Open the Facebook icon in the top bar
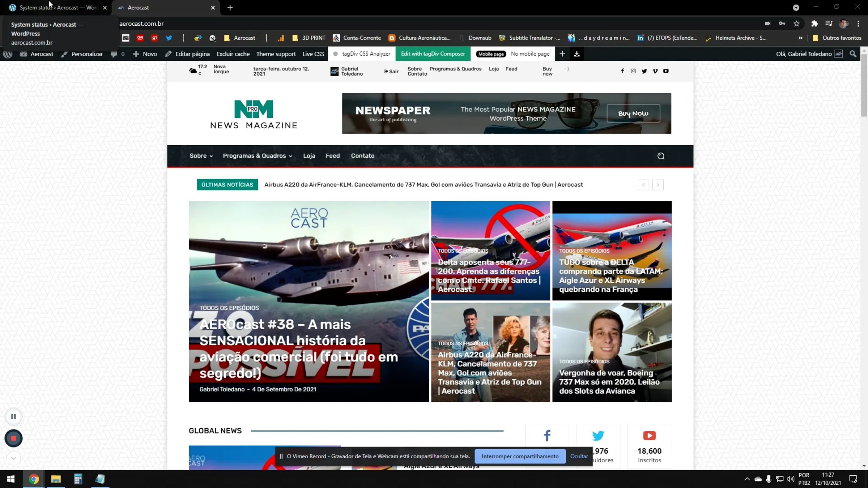This screenshot has width=868, height=488. click(x=622, y=71)
